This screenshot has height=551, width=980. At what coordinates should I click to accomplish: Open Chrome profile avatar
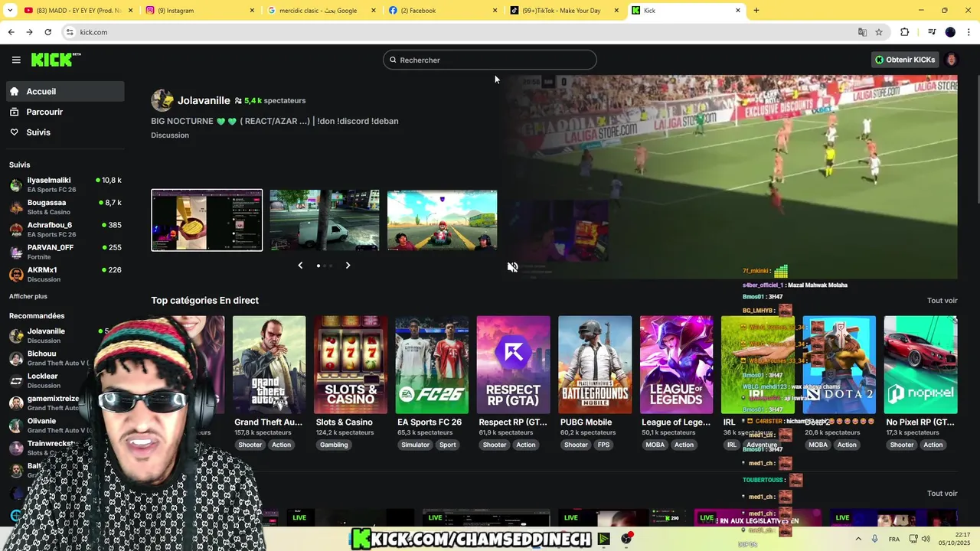tap(950, 32)
